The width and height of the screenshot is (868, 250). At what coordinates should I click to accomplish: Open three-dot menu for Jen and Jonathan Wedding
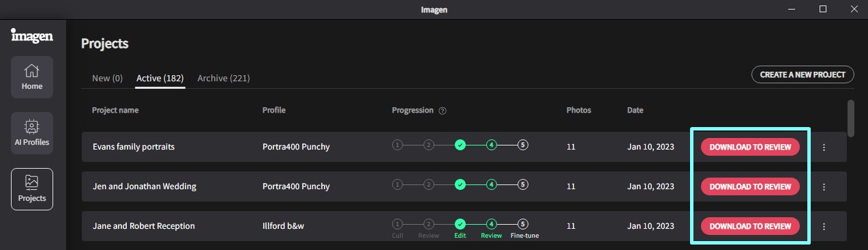coord(824,186)
